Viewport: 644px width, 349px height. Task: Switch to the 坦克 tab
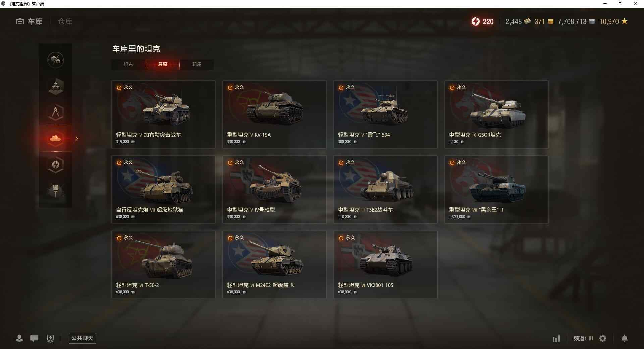coord(128,64)
